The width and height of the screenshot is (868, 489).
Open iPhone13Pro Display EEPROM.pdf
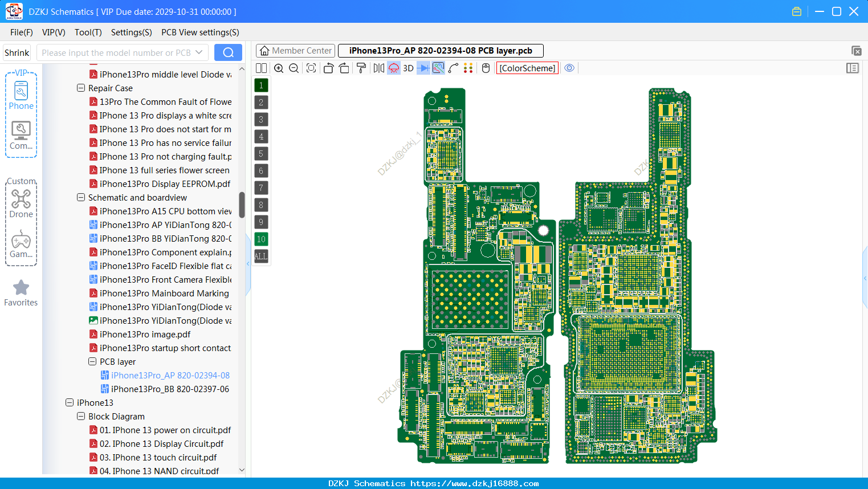tap(160, 184)
